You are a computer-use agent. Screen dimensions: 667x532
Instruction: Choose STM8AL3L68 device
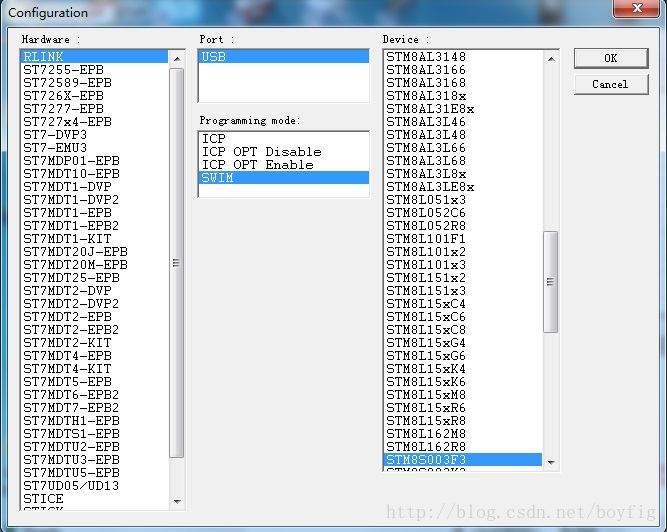(x=463, y=161)
